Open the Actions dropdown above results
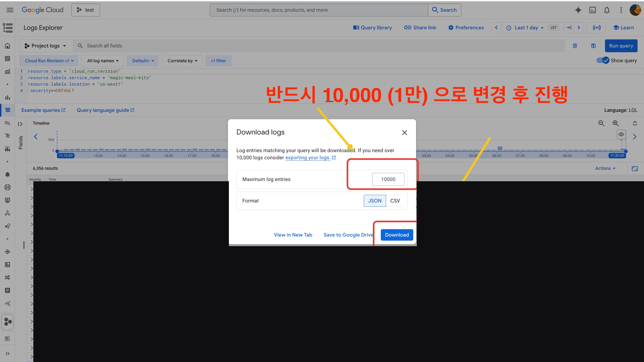This screenshot has height=362, width=644. coord(605,169)
